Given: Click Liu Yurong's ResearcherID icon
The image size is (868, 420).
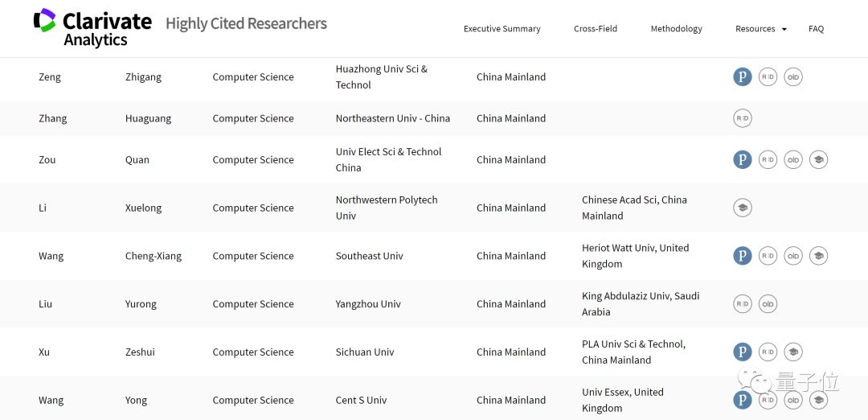Looking at the screenshot, I should pyautogui.click(x=743, y=304).
